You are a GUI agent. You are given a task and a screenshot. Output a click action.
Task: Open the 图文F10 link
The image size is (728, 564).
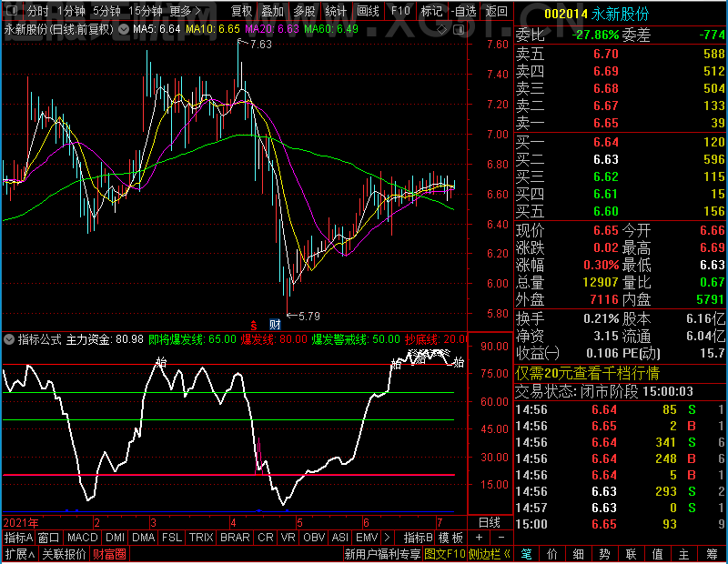[x=445, y=554]
